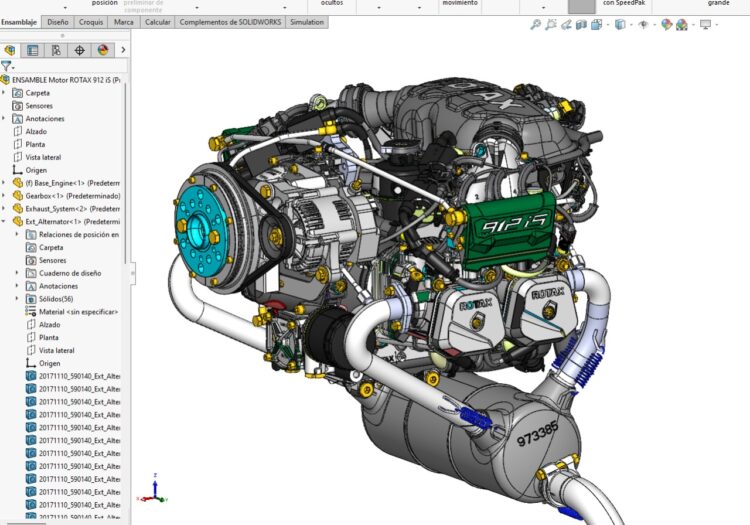Collapse feature tree panel side handle
The image size is (750, 525).
coord(132,273)
